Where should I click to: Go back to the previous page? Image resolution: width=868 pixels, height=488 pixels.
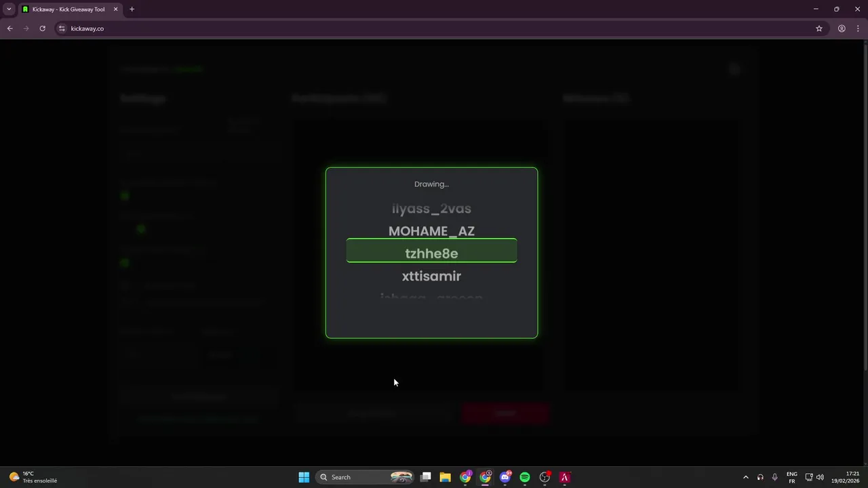click(9, 28)
